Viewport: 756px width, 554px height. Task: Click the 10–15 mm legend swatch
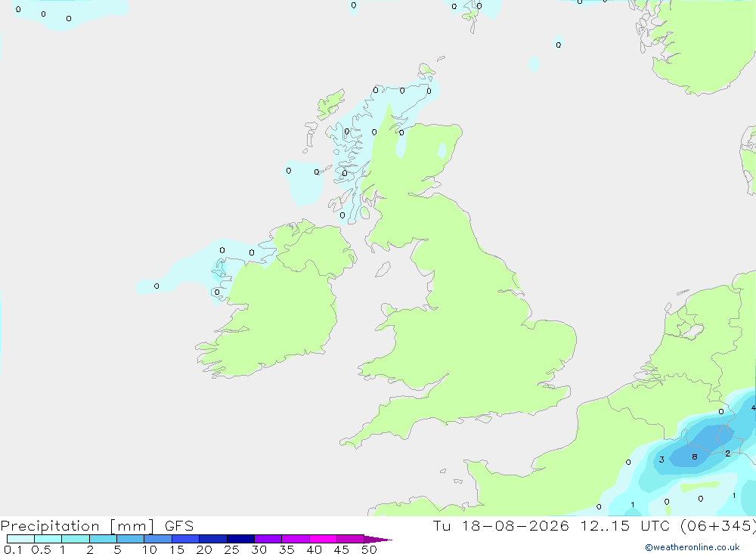point(158,539)
